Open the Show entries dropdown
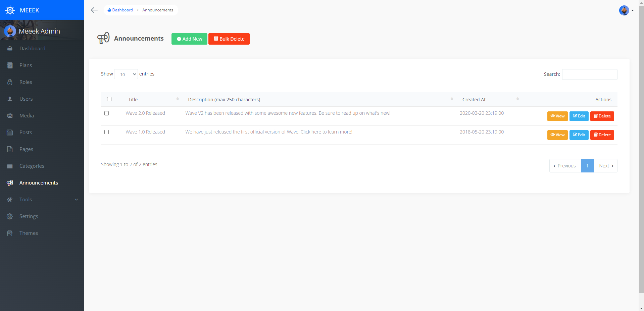The width and height of the screenshot is (644, 311). coord(126,74)
